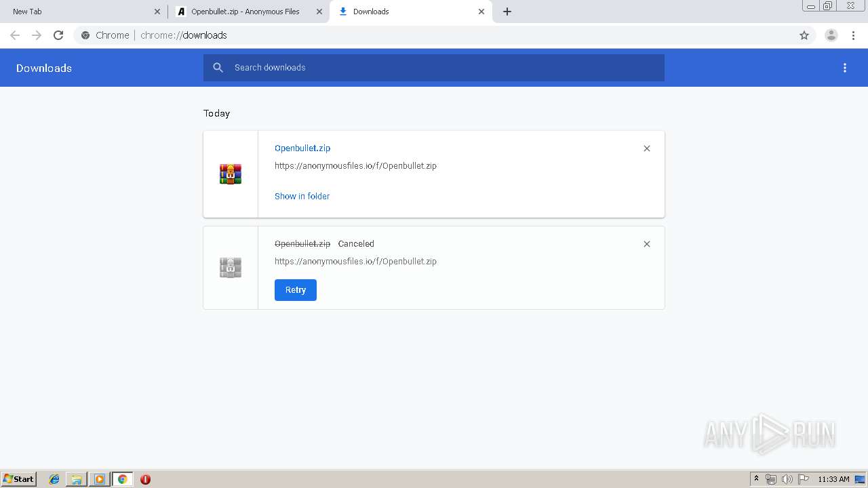
Task: Open the Openbullet.zip file link
Action: click(x=302, y=148)
